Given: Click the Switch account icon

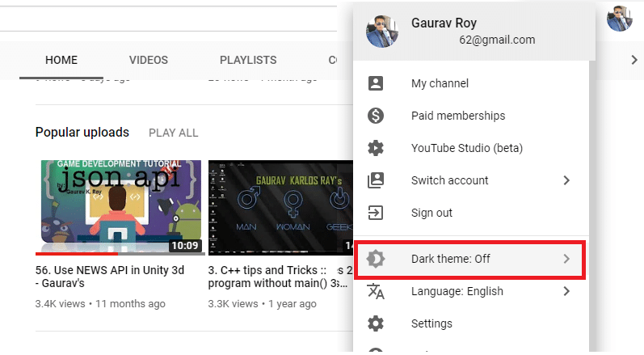Looking at the screenshot, I should coord(376,180).
